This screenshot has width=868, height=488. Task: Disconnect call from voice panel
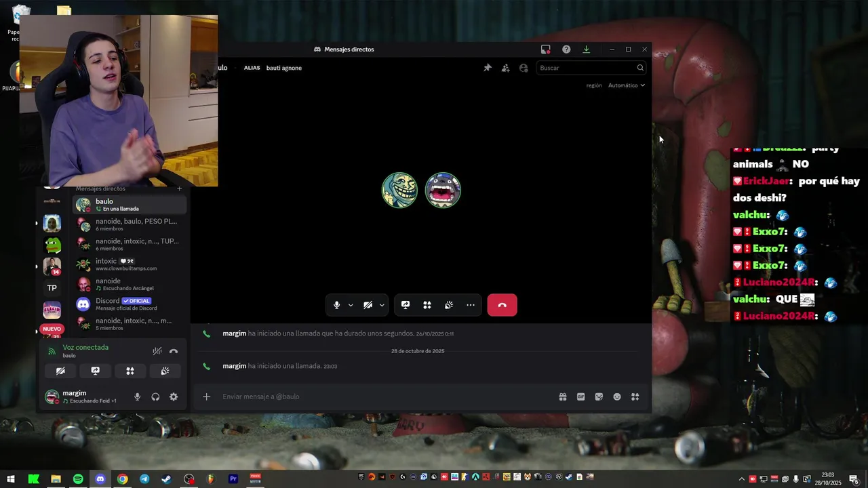point(174,351)
